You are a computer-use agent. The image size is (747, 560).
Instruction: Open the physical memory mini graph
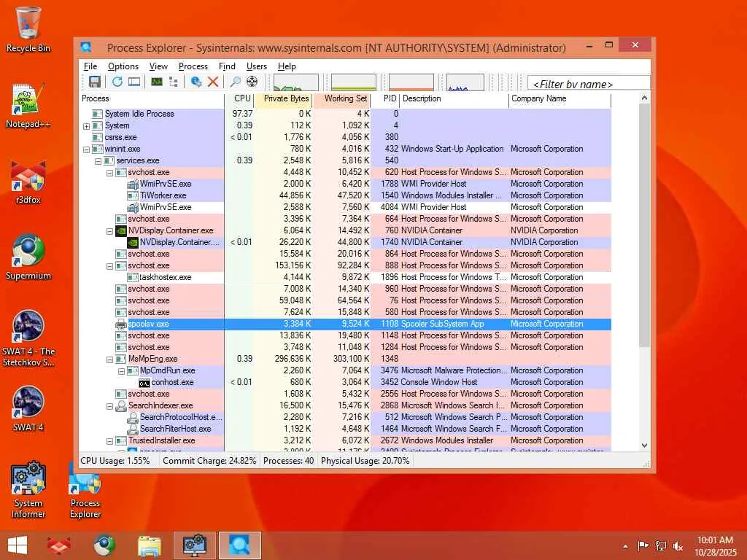pos(411,82)
